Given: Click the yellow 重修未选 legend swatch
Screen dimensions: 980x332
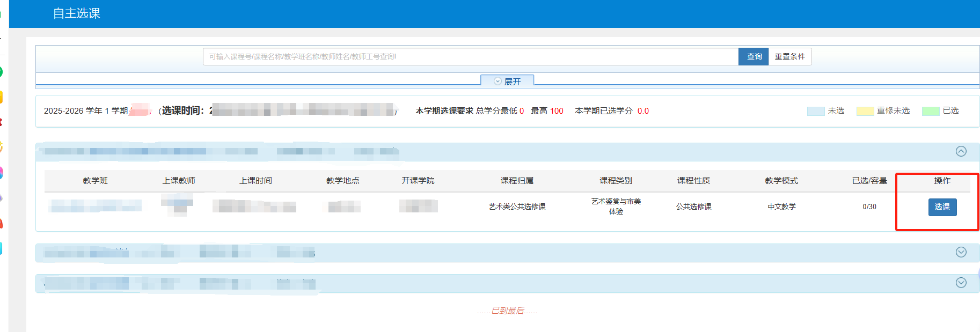Looking at the screenshot, I should [865, 111].
